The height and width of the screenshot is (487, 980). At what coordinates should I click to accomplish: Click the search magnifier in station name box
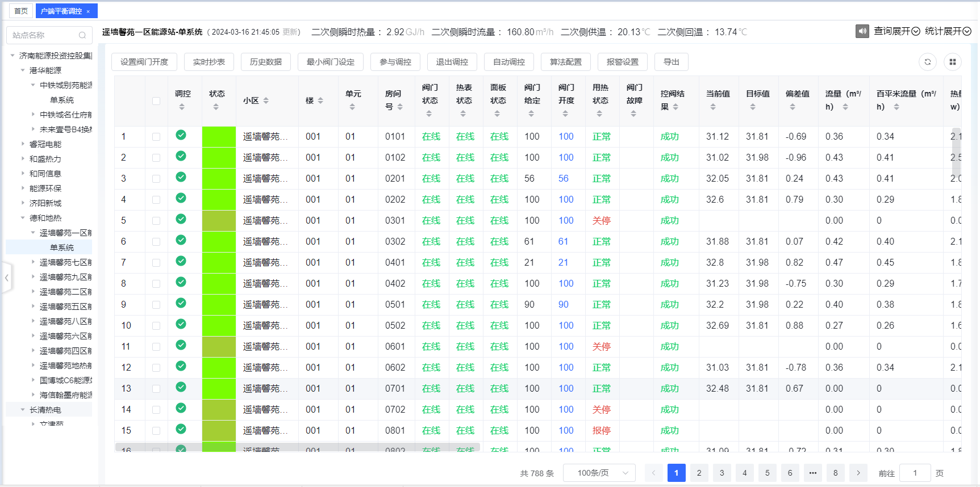82,35
